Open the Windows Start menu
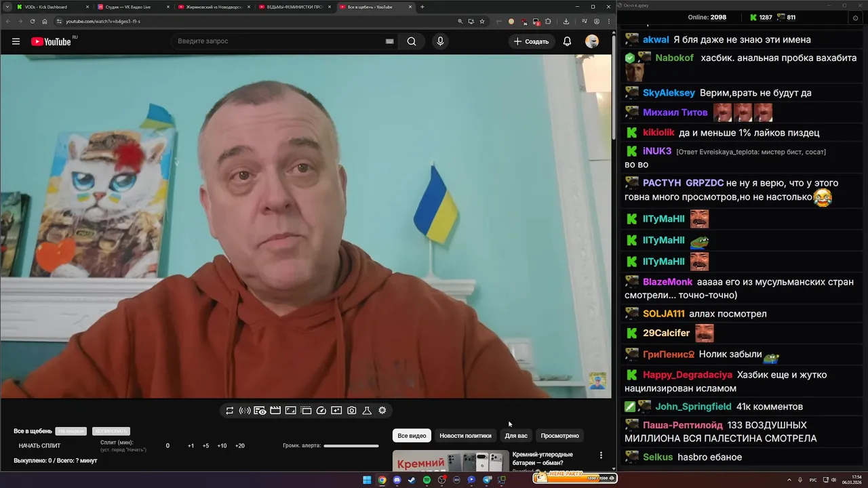The width and height of the screenshot is (868, 488). point(367,480)
